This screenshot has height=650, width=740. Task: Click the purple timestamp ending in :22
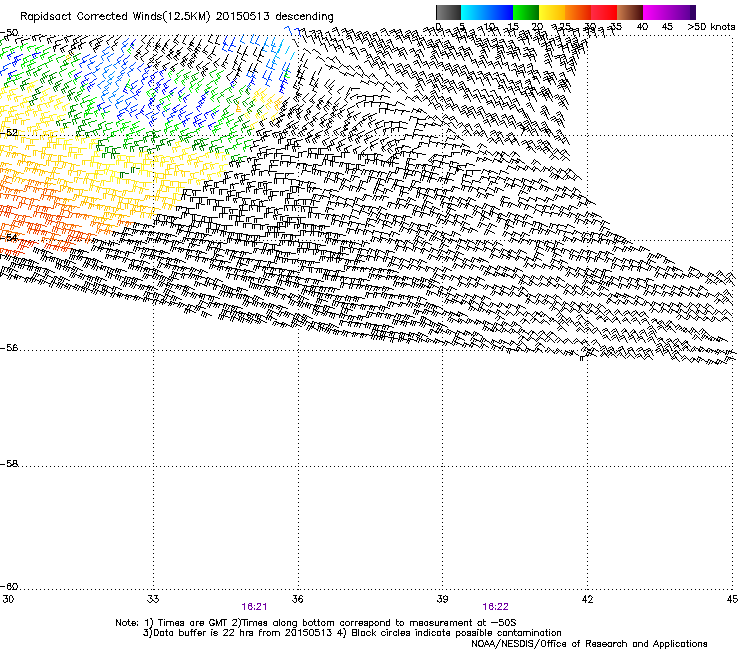496,607
